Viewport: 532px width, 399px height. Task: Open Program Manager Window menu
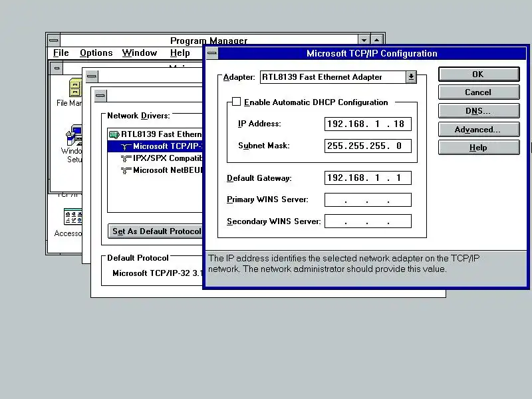point(140,53)
